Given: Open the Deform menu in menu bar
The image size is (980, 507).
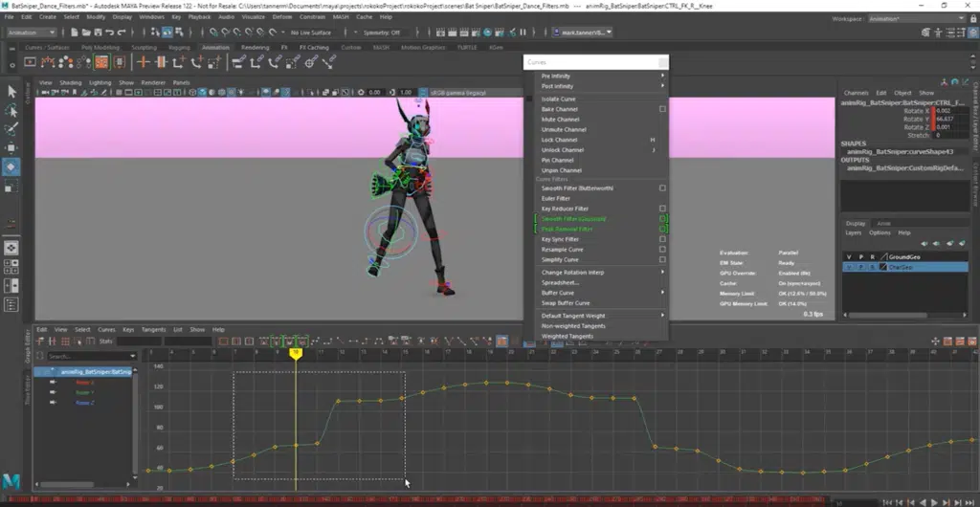Looking at the screenshot, I should (x=282, y=17).
